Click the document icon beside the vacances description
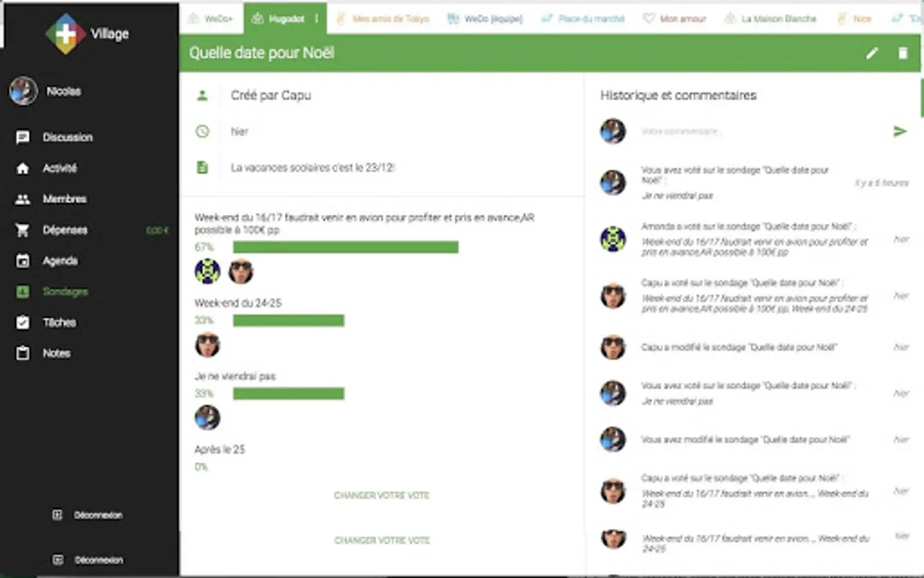The height and width of the screenshot is (578, 924). [x=202, y=168]
